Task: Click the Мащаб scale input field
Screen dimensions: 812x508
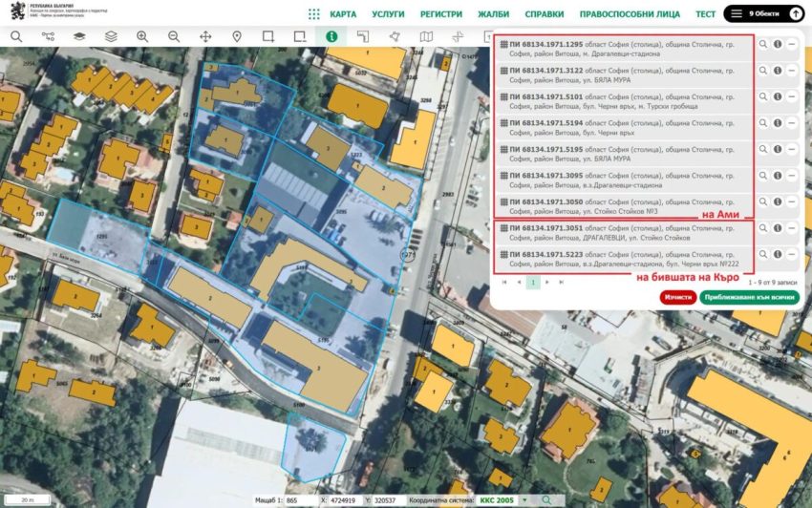Action: 299,500
